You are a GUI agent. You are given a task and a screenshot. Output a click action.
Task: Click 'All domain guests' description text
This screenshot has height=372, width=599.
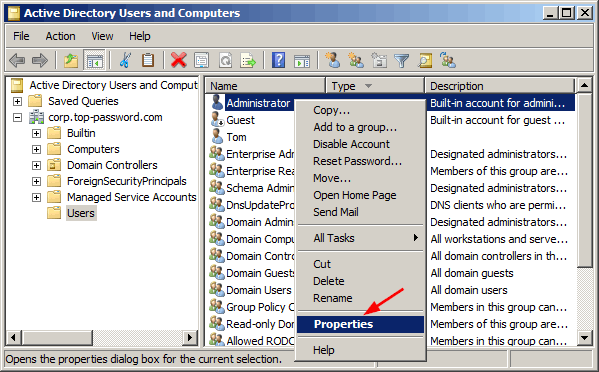(x=472, y=273)
